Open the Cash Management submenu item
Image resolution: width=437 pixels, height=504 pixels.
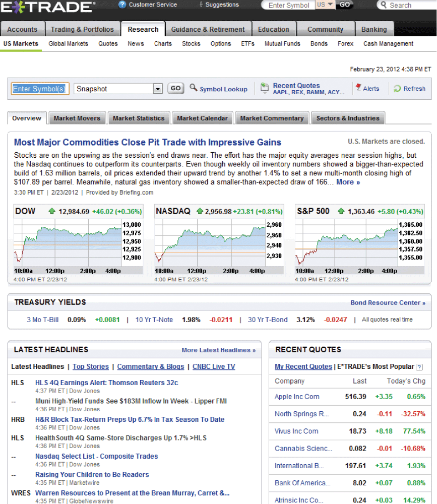click(388, 44)
